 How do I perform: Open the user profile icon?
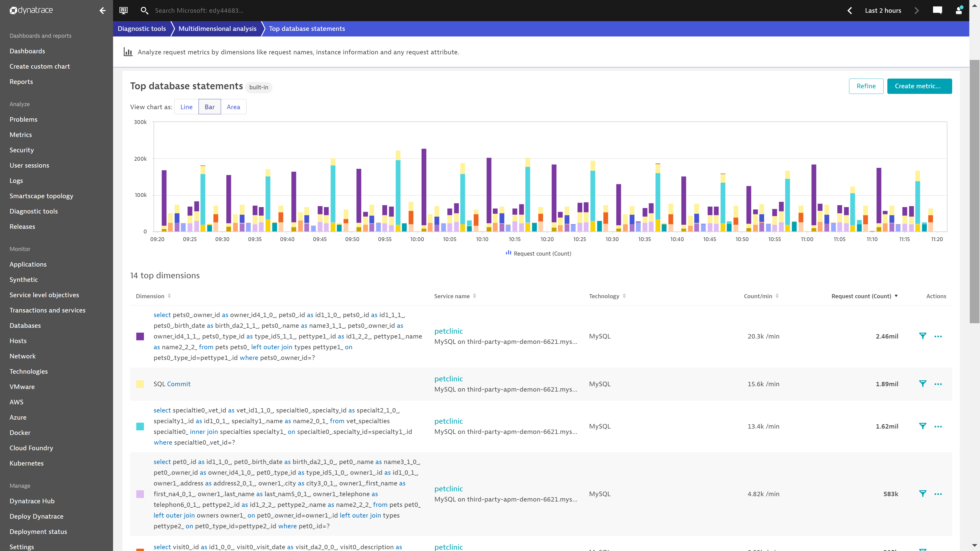(x=959, y=11)
